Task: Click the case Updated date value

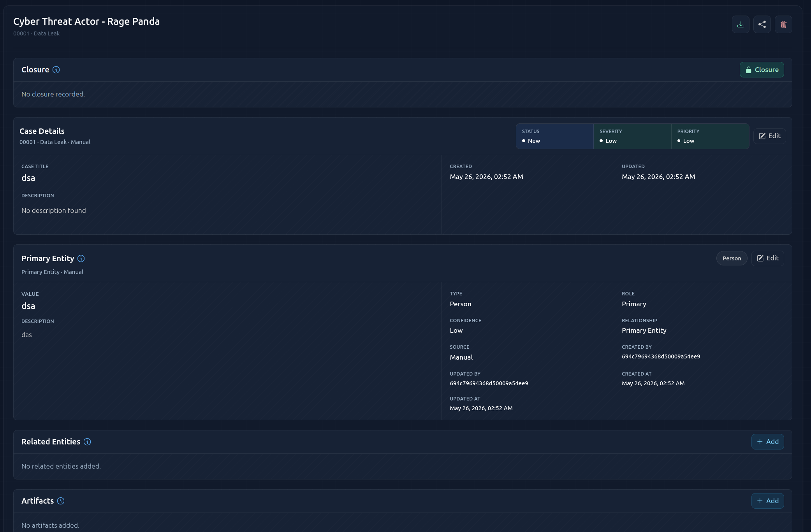Action: pos(658,177)
